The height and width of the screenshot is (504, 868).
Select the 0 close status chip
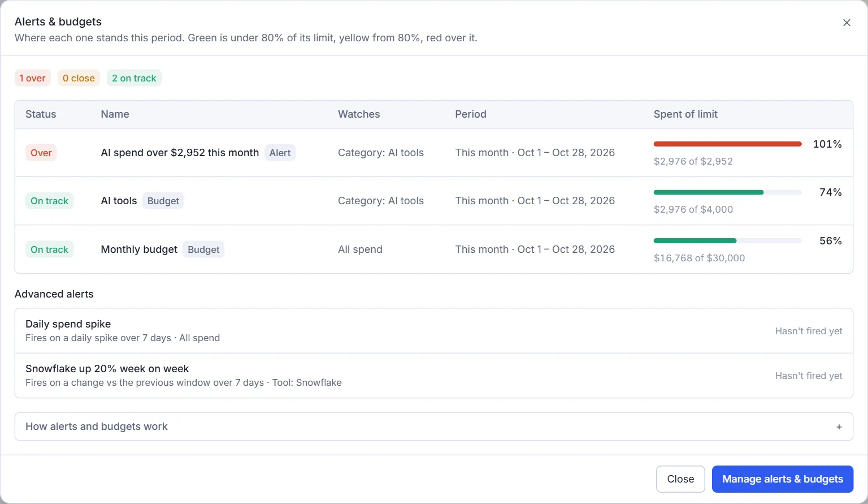79,78
